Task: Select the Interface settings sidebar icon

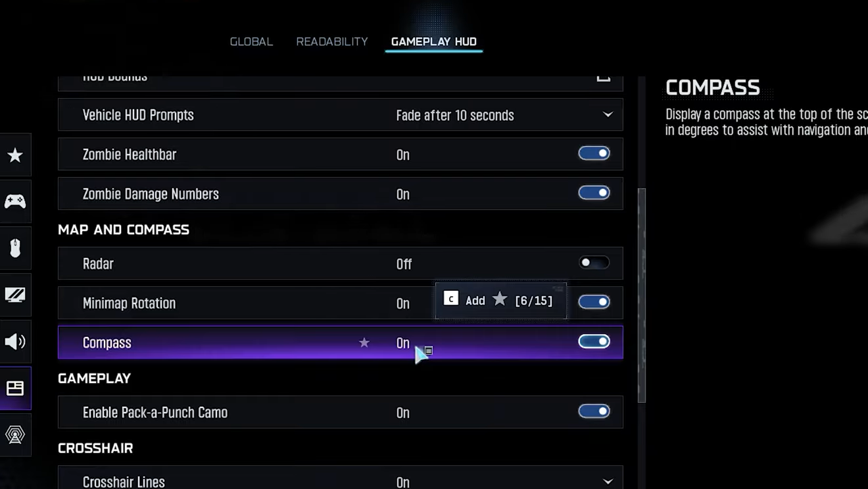Action: pos(15,388)
